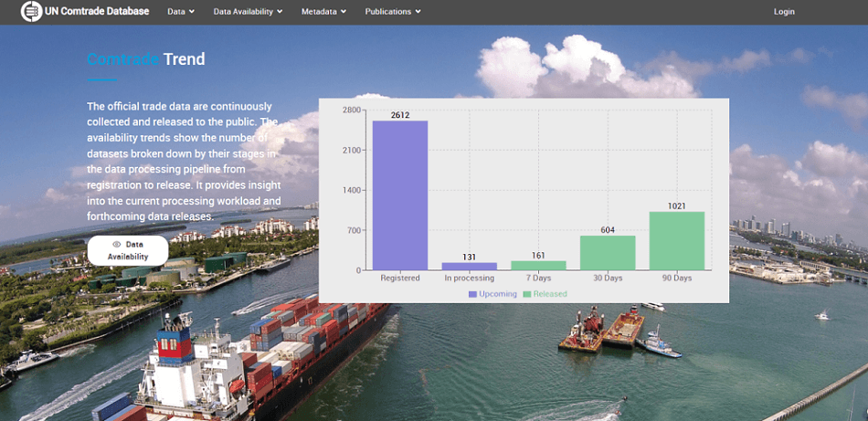The image size is (868, 421).
Task: Expand the Metadata dropdown menu
Action: pos(324,12)
